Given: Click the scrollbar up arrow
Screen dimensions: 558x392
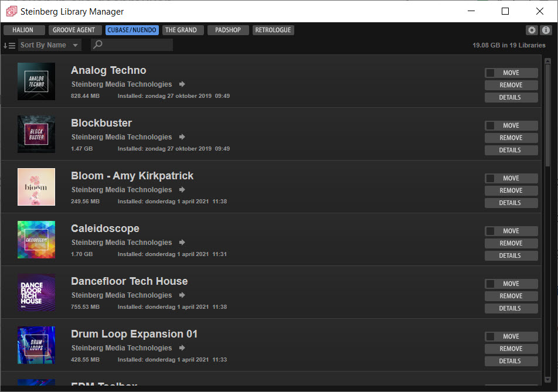Looking at the screenshot, I should point(547,61).
